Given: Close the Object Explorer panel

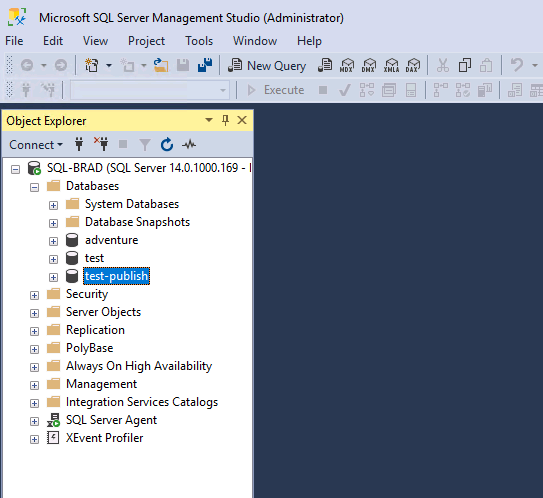Looking at the screenshot, I should tap(242, 120).
